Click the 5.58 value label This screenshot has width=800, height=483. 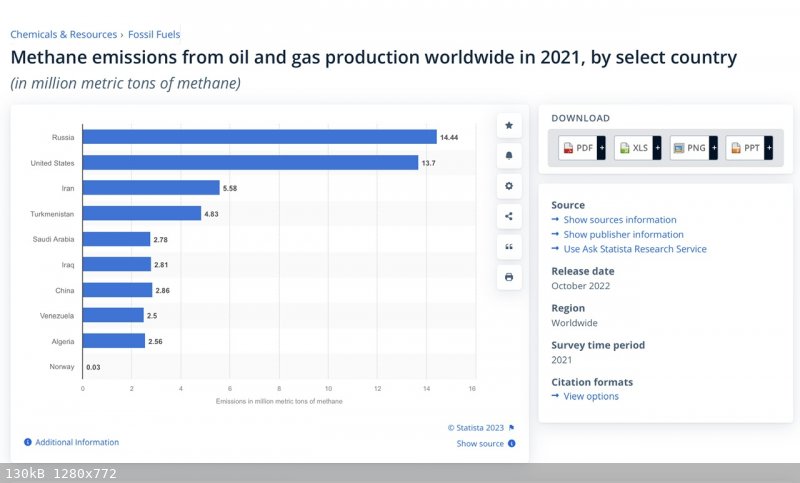[230, 188]
